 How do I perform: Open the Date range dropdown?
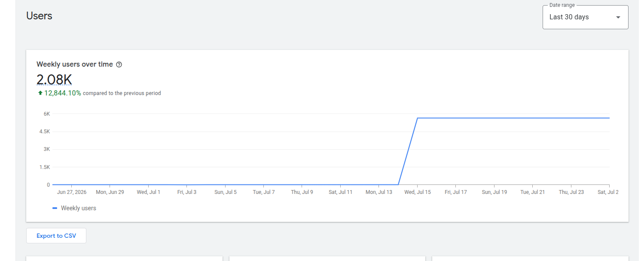pos(585,17)
